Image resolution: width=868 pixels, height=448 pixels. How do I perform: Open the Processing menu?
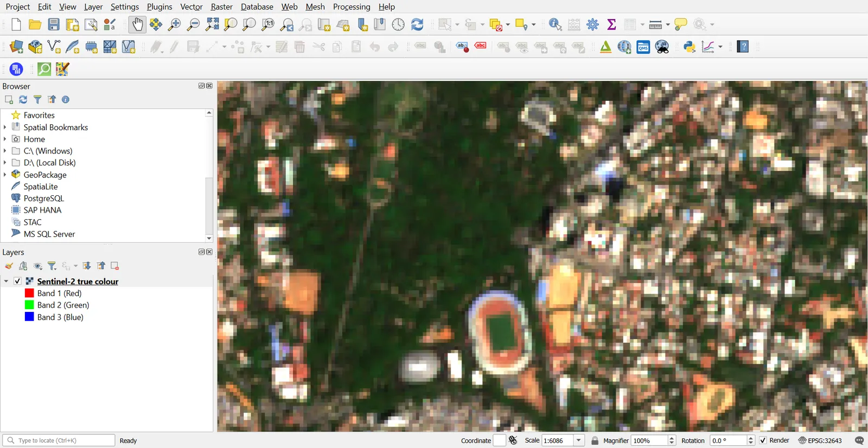click(352, 7)
